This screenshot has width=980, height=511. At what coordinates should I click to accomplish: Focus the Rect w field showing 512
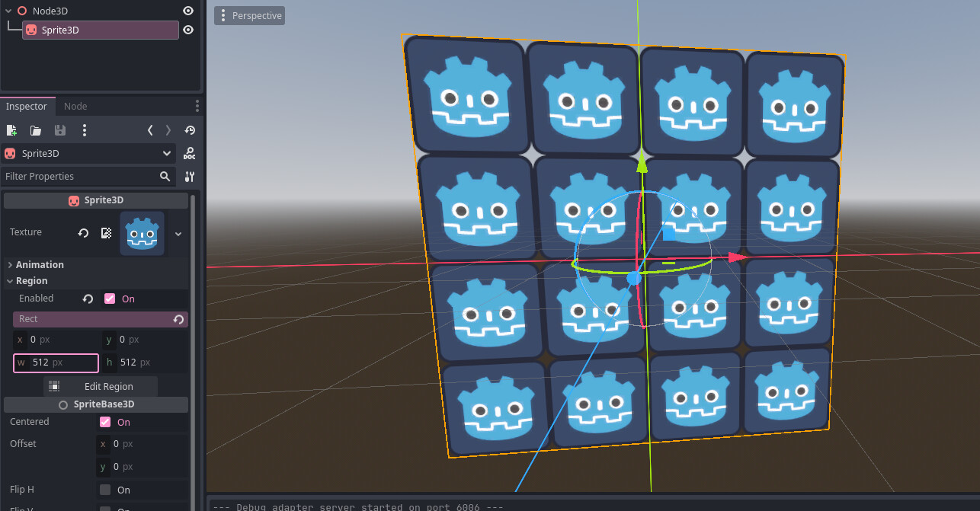[56, 362]
